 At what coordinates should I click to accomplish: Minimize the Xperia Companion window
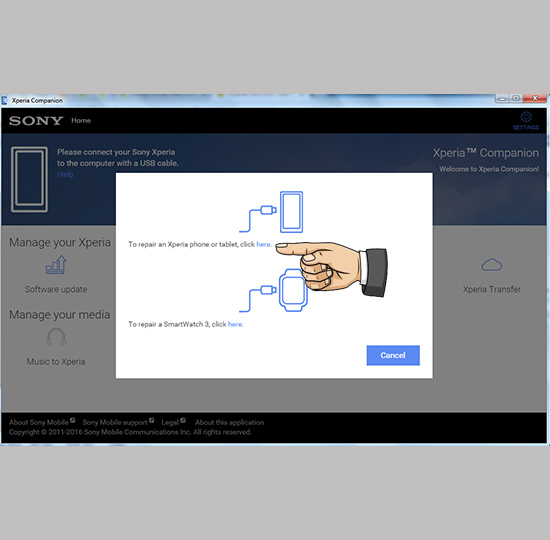coord(502,99)
